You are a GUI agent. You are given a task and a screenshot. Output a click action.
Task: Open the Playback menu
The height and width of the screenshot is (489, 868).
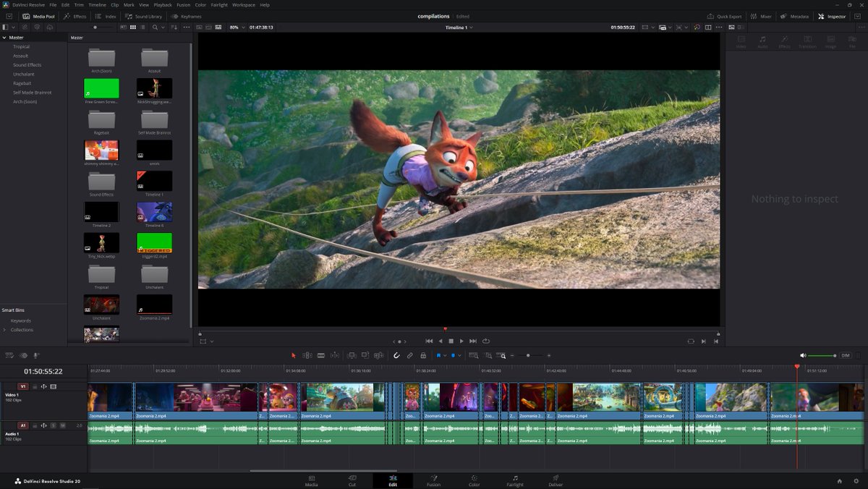(x=162, y=5)
